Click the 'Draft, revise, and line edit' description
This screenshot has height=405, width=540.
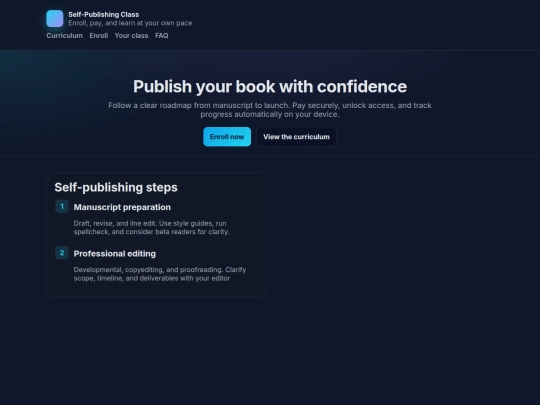coord(152,228)
